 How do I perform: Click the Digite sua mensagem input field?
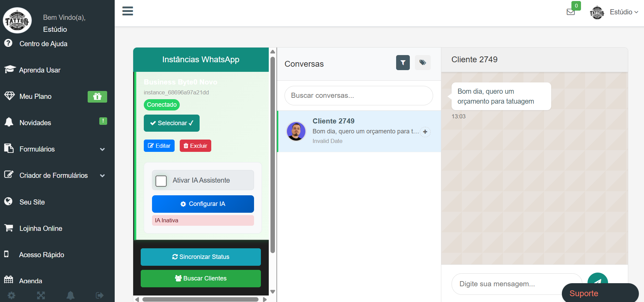[517, 284]
